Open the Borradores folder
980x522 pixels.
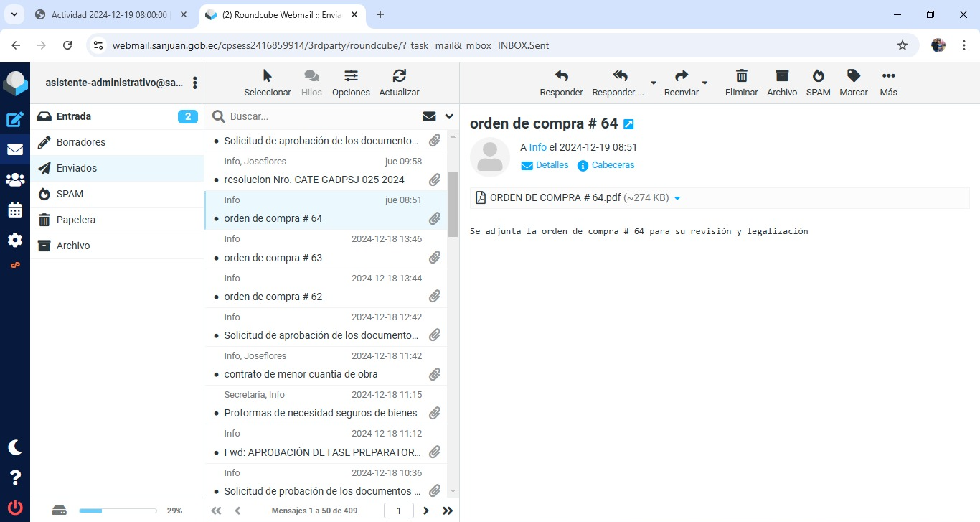click(81, 142)
